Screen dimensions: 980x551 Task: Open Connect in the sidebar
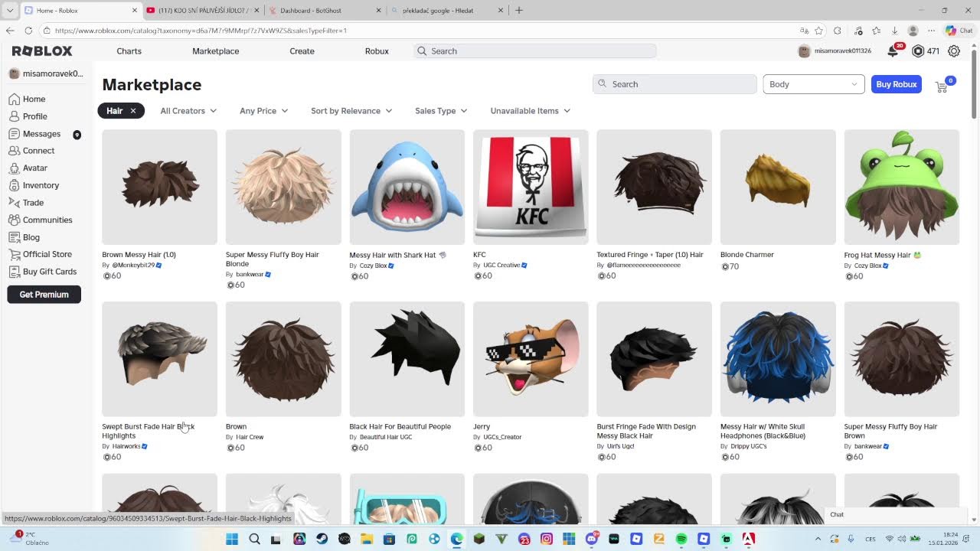pyautogui.click(x=31, y=151)
